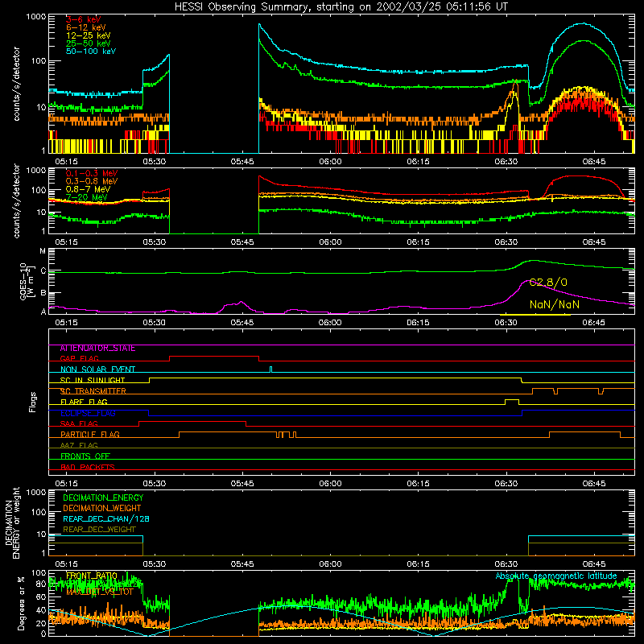Click the 'B' level label on GOES axis
The width and height of the screenshot is (644, 644).
[x=43, y=293]
